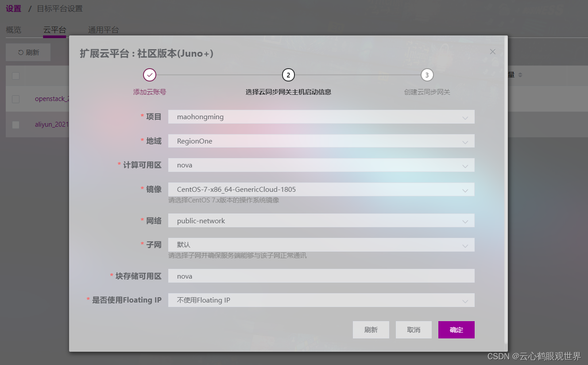Click the dialog's vertical scrollbar
The width and height of the screenshot is (588, 365).
(506, 190)
